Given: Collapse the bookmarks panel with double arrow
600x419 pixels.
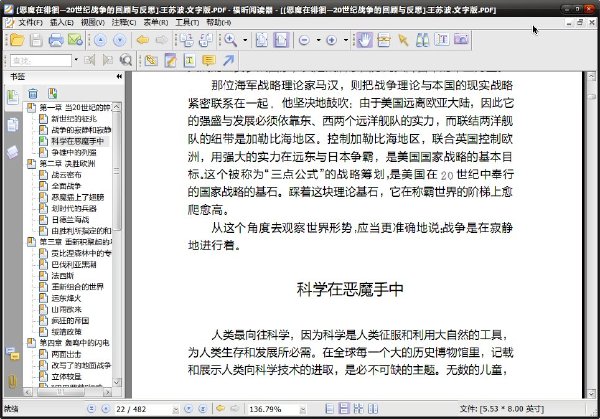Looking at the screenshot, I should (x=119, y=77).
